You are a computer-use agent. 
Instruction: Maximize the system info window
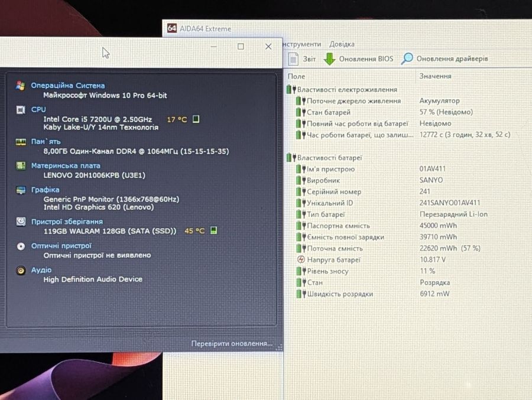pyautogui.click(x=241, y=47)
